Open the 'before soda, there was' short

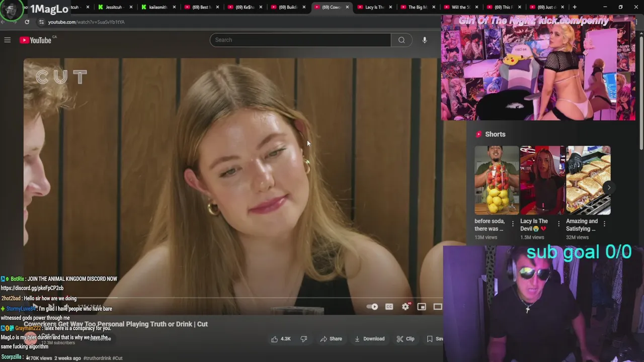(x=497, y=180)
